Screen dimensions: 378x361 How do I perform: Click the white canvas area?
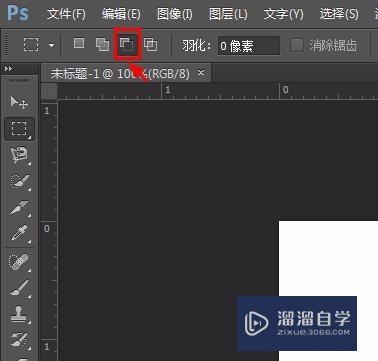click(x=328, y=258)
